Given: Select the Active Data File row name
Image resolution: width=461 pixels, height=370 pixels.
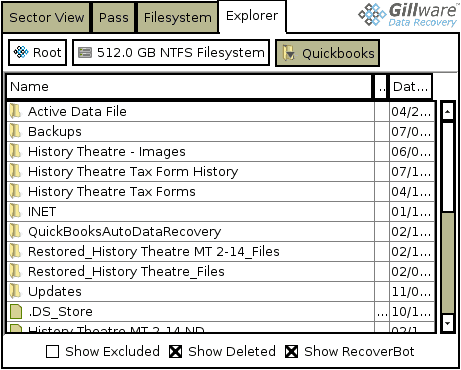Looking at the screenshot, I should [x=77, y=111].
